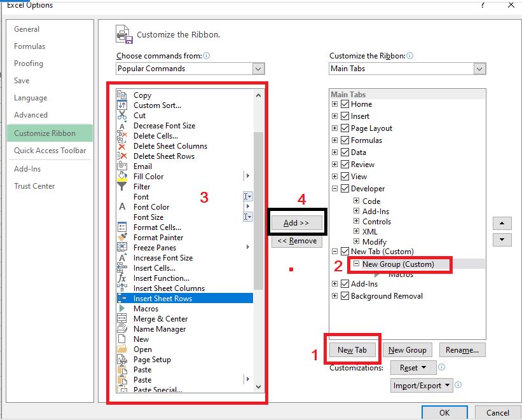Collapse the Developer tab node
Screen dimensions: 522x420
(x=334, y=188)
